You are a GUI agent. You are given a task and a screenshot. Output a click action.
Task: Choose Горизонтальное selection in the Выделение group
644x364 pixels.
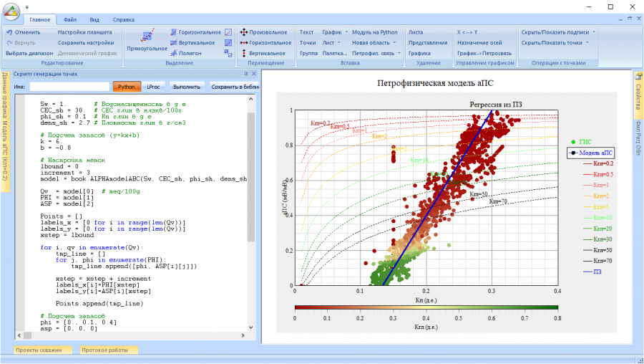(x=195, y=32)
